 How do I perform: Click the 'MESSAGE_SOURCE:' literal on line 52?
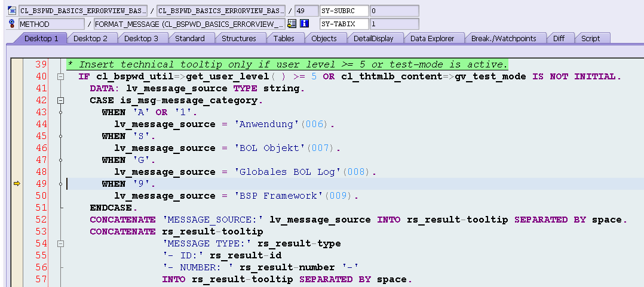212,220
